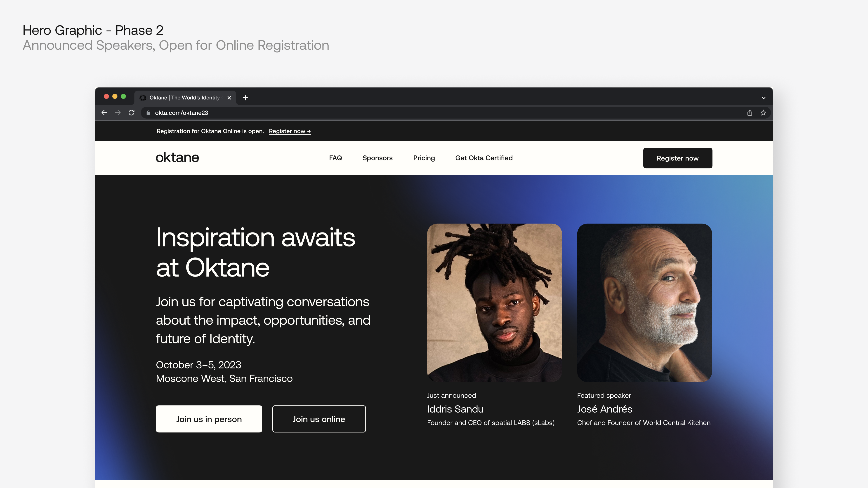Click the browser forward arrow
Screen dimensions: 868x488
118,113
